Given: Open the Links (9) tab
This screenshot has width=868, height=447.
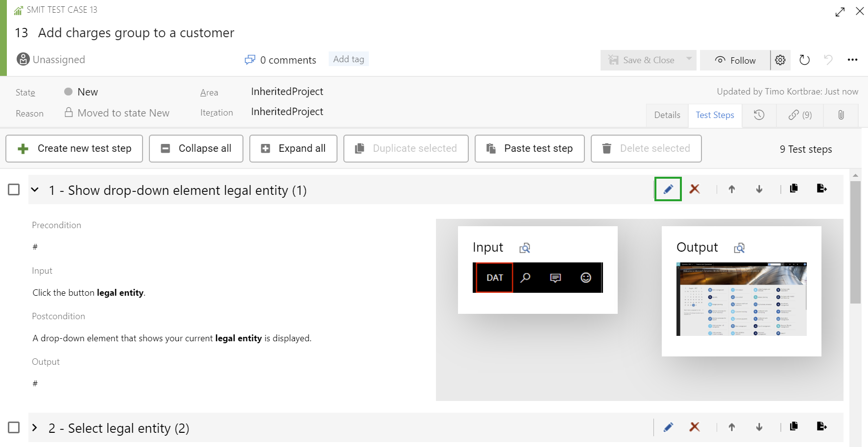Looking at the screenshot, I should [x=800, y=115].
